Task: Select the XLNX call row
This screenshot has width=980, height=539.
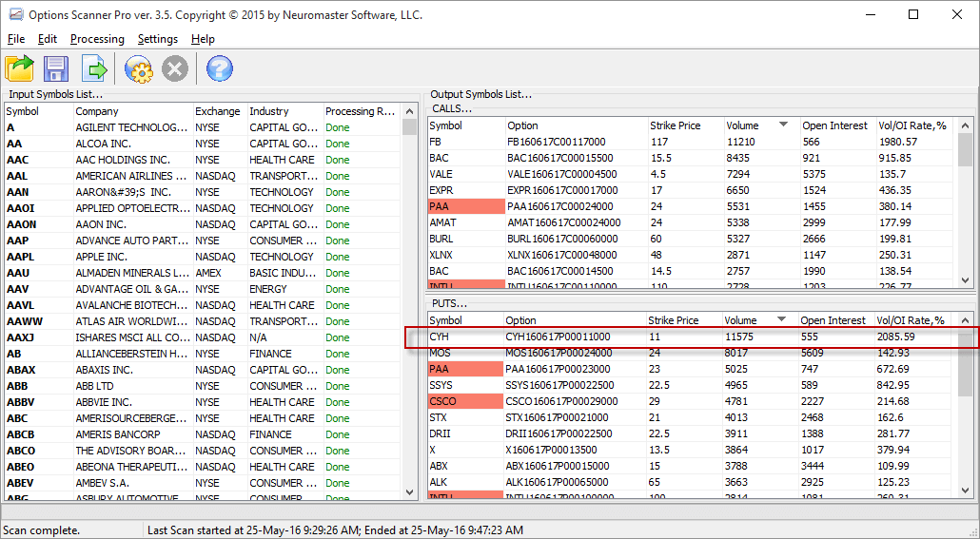Action: click(692, 255)
